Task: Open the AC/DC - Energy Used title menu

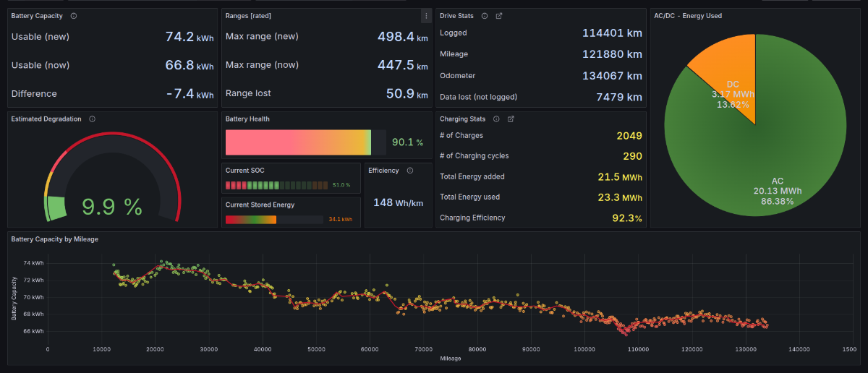Action: click(x=687, y=15)
